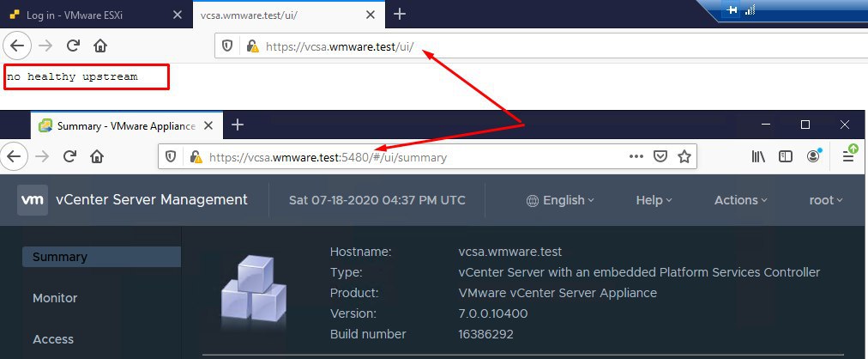Viewport: 868px width, 359px height.
Task: Click the build number 16386292
Action: coord(485,334)
